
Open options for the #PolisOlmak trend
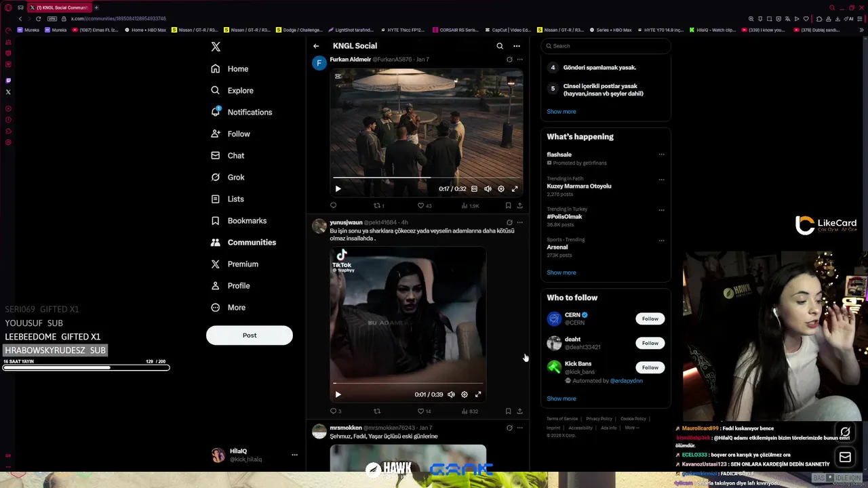click(x=661, y=210)
